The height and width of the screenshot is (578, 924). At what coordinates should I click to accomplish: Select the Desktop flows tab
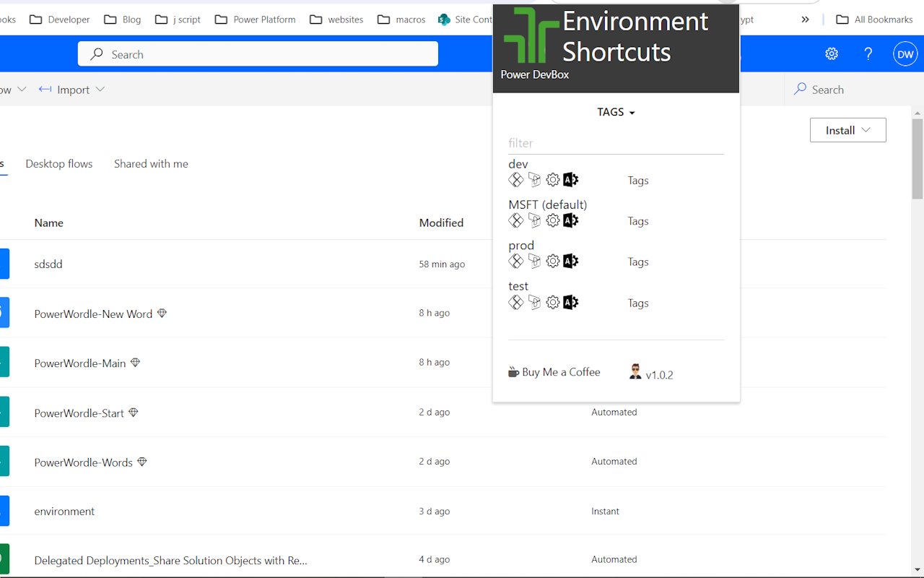(59, 164)
